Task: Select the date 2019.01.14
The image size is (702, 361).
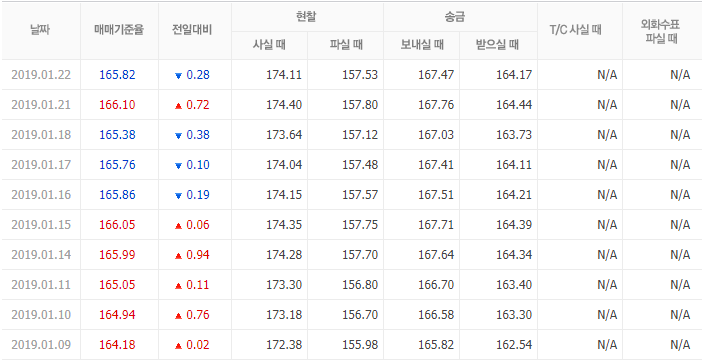Action: click(41, 255)
